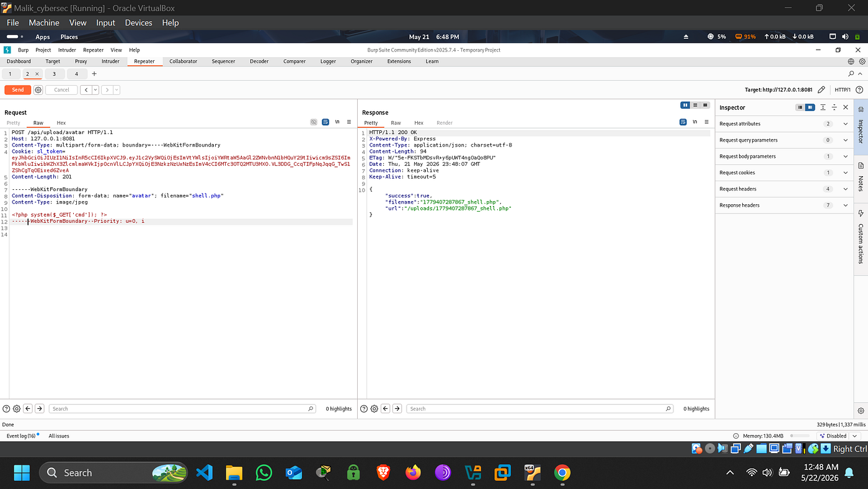Open Repeater help question-mark icon
The width and height of the screenshot is (868, 489).
point(859,90)
